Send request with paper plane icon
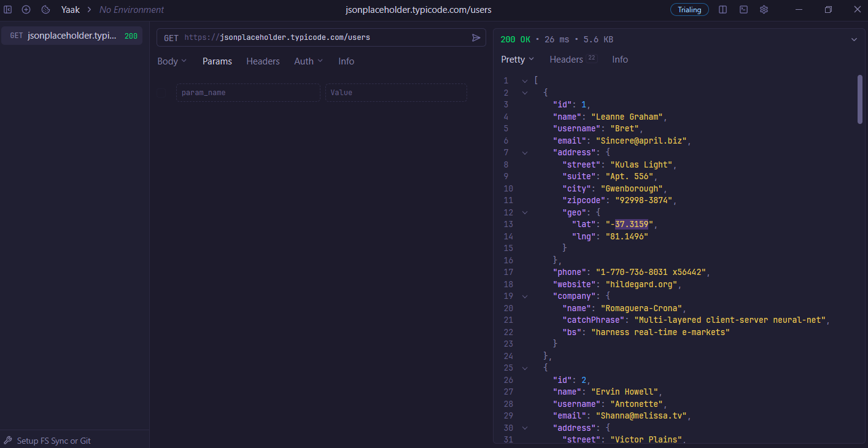The height and width of the screenshot is (448, 868). coord(476,37)
